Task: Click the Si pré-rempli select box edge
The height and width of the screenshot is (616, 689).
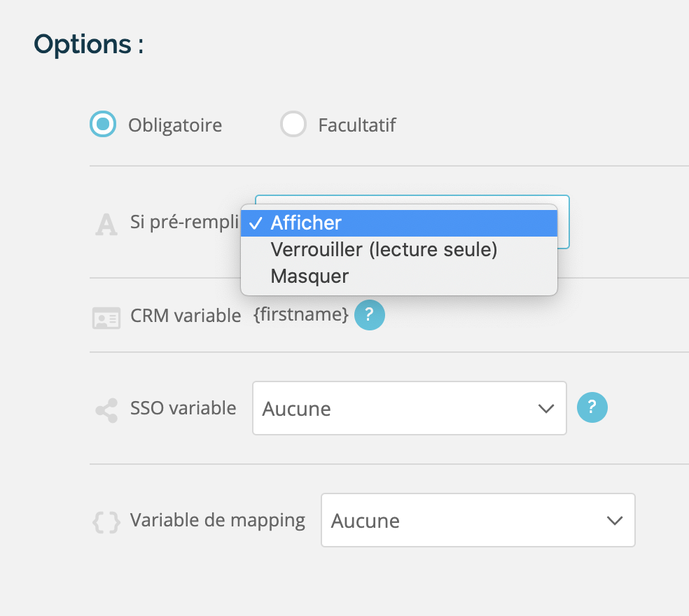Action: click(x=564, y=222)
